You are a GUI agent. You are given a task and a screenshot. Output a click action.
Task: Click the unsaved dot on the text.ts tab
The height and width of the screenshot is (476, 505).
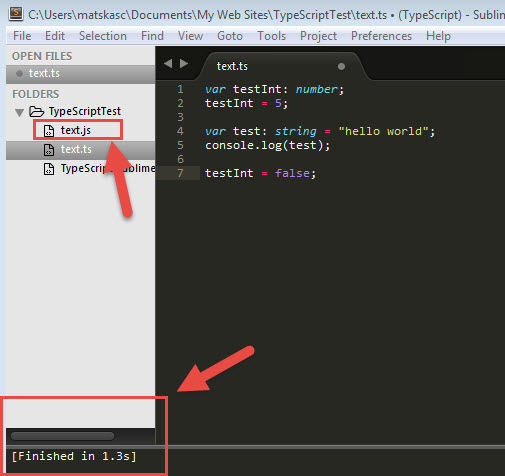[x=341, y=66]
